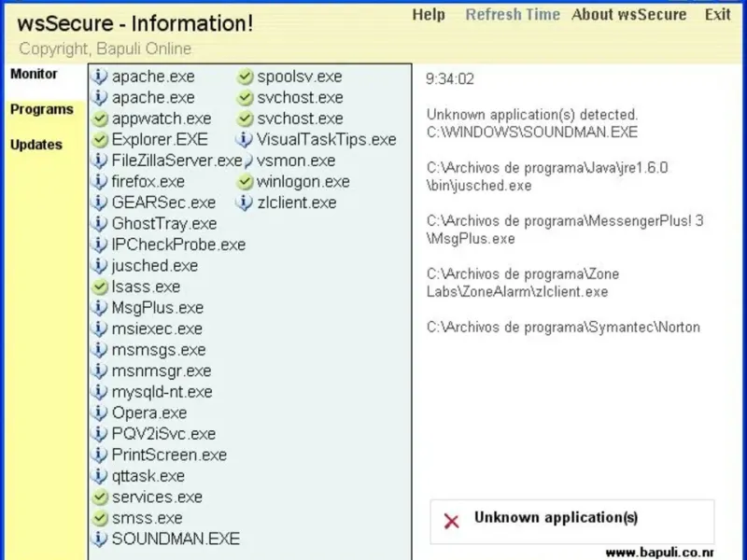This screenshot has height=560, width=747.
Task: Open About wsSecure
Action: pyautogui.click(x=629, y=15)
